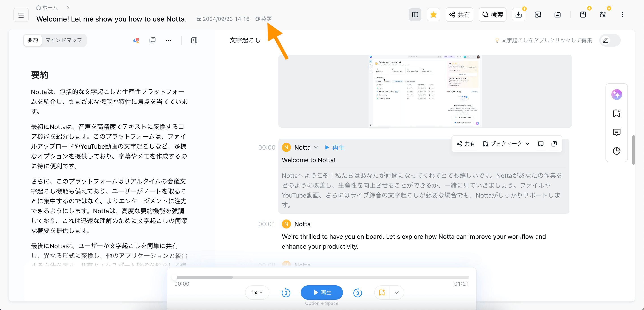The image size is (644, 310).
Task: Click the 英語 language label
Action: [264, 19]
